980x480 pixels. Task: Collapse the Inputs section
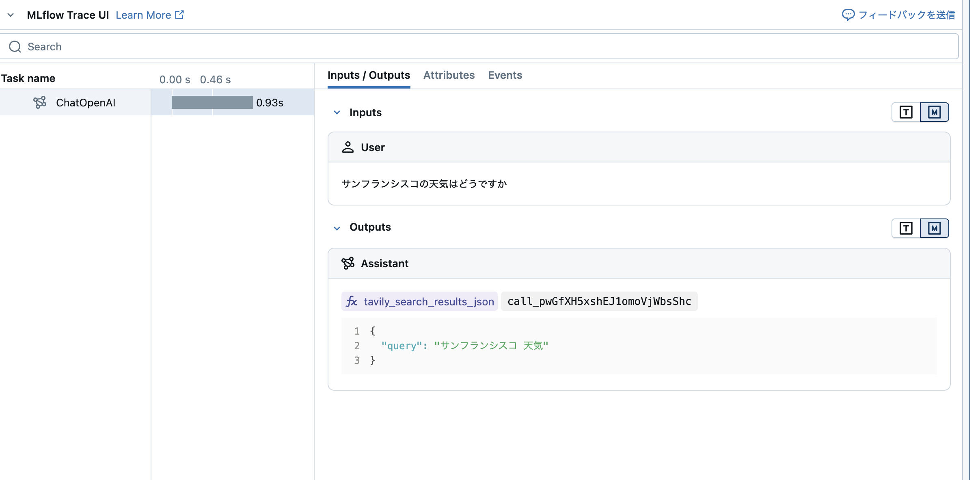(x=337, y=112)
